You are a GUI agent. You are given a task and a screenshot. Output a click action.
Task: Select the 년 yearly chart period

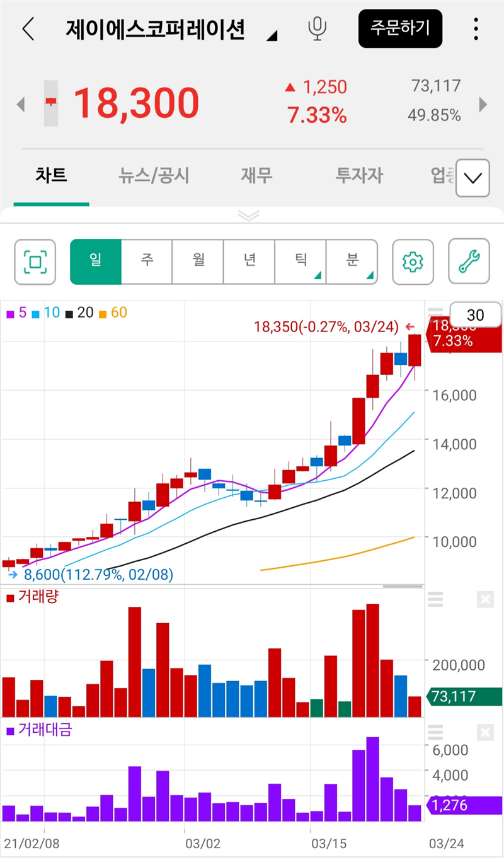point(249,261)
